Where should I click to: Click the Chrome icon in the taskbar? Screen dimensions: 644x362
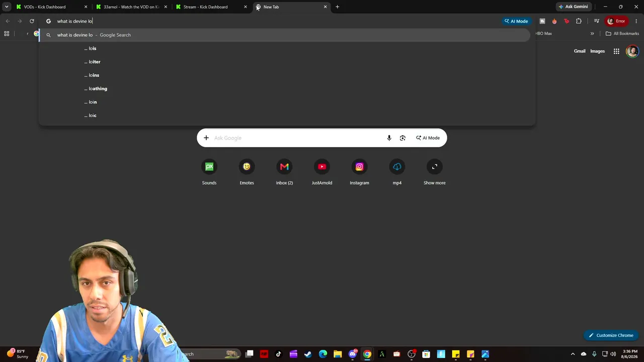[367, 354]
